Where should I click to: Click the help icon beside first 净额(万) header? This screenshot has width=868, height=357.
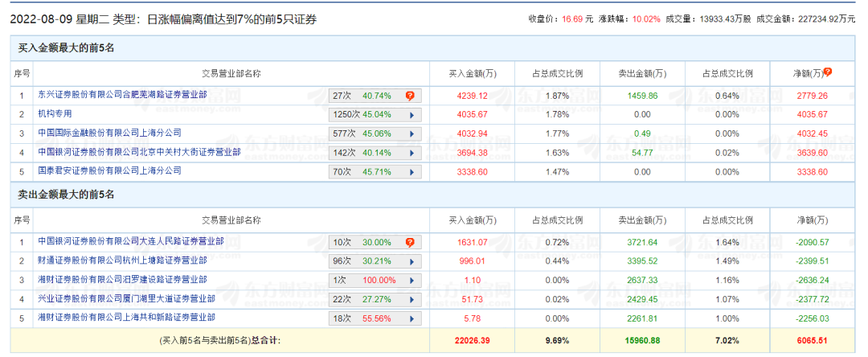click(x=828, y=72)
